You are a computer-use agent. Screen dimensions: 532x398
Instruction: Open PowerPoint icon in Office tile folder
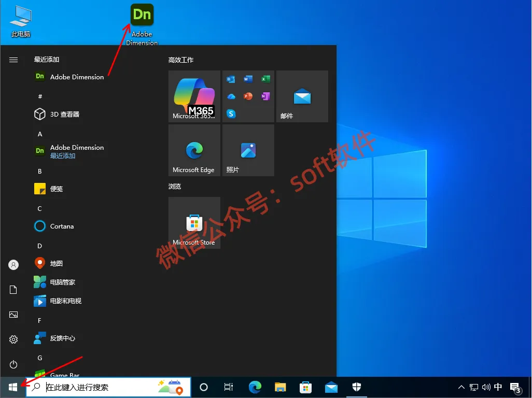248,96
